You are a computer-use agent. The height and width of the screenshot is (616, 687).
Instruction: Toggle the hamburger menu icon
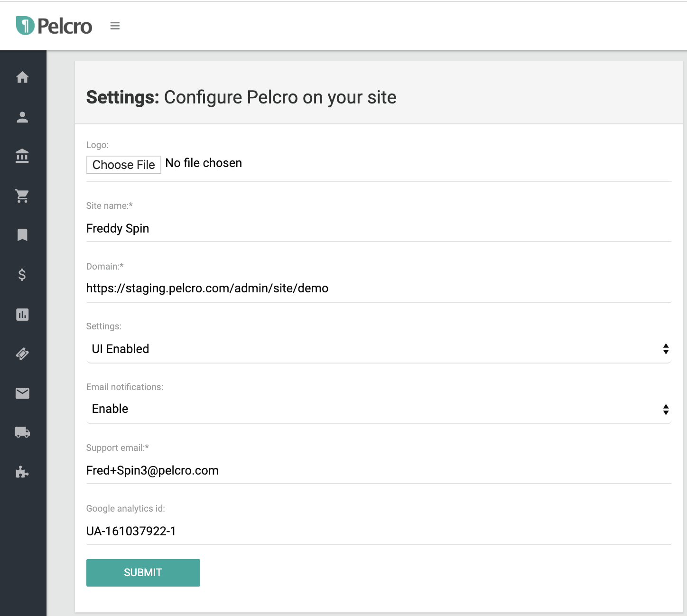tap(115, 26)
